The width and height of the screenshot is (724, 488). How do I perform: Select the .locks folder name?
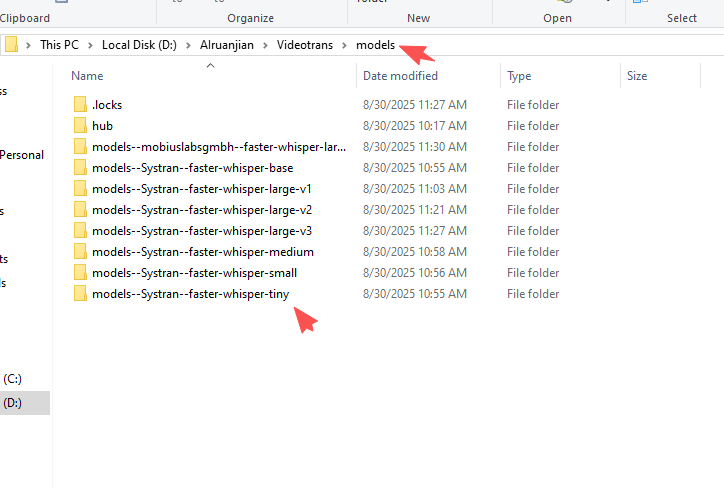[107, 105]
